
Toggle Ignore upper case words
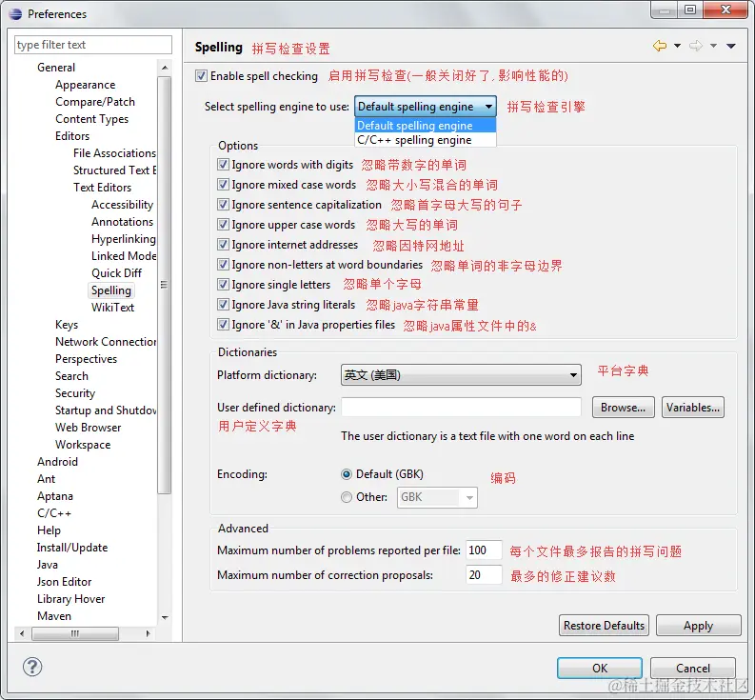(223, 225)
